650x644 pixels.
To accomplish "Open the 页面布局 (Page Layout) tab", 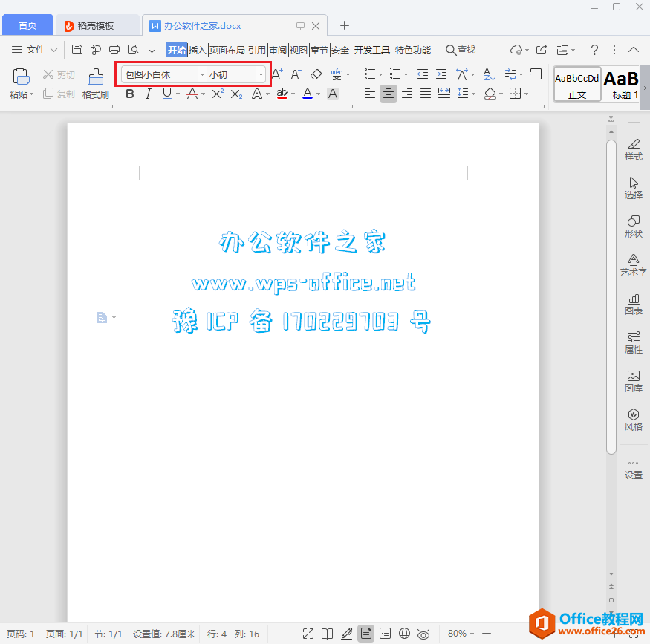I will pyautogui.click(x=227, y=50).
